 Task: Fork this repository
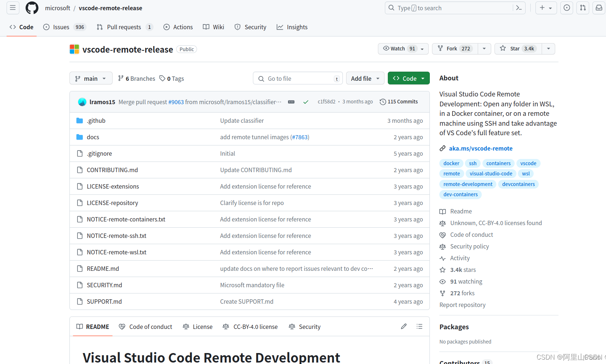pos(455,49)
